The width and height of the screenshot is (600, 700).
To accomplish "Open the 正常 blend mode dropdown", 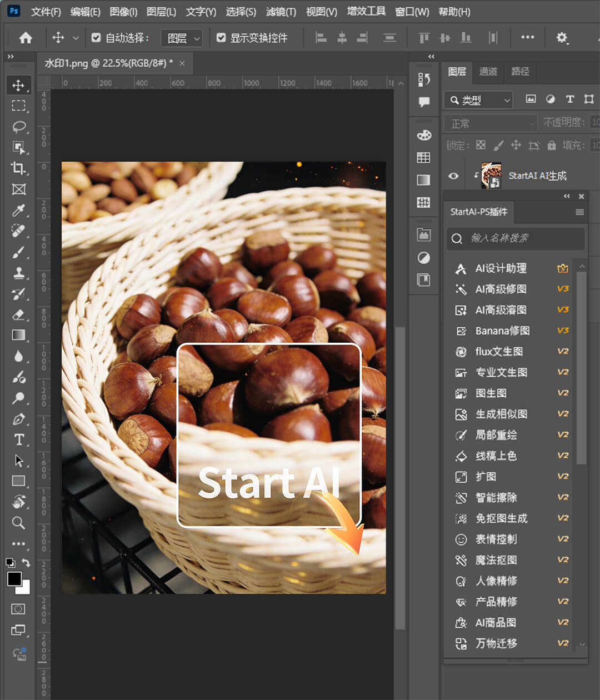I will [490, 123].
